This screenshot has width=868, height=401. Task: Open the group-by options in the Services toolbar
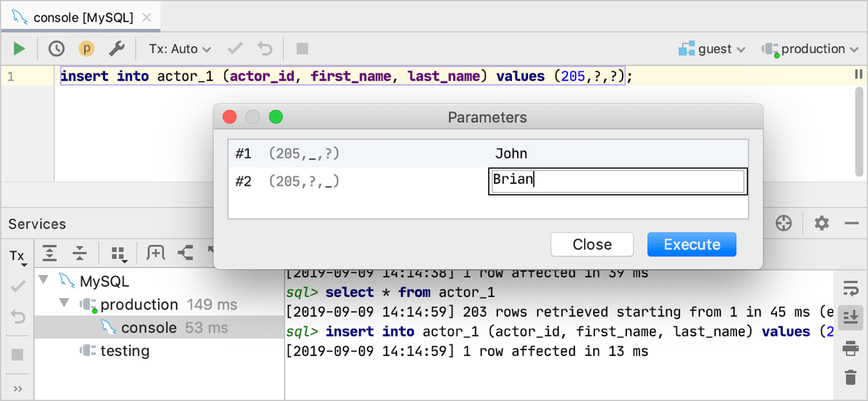pos(119,253)
